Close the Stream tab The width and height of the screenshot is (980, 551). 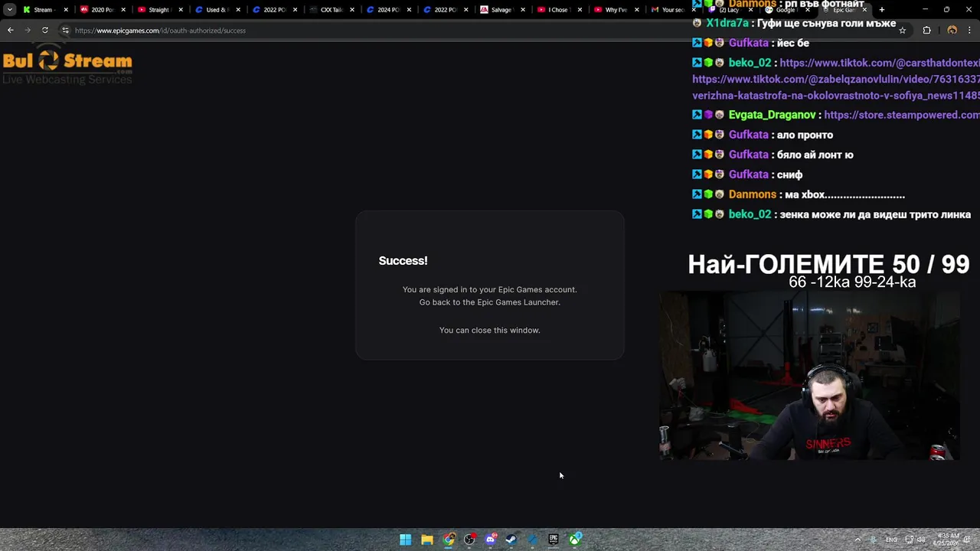65,10
